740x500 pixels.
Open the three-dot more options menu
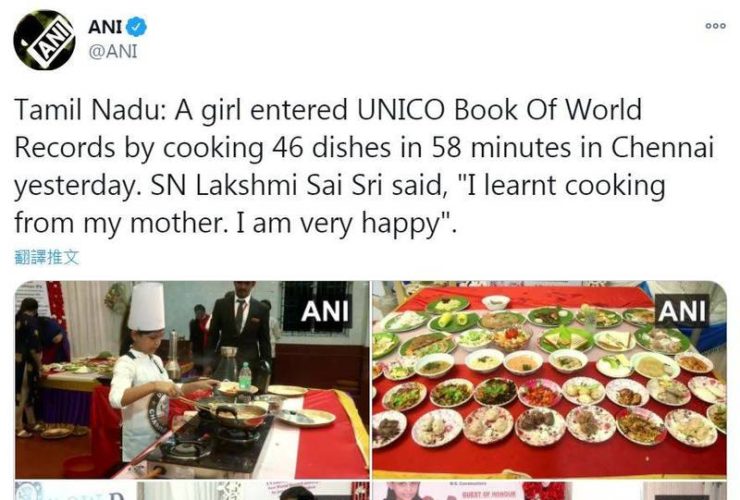coord(715,26)
